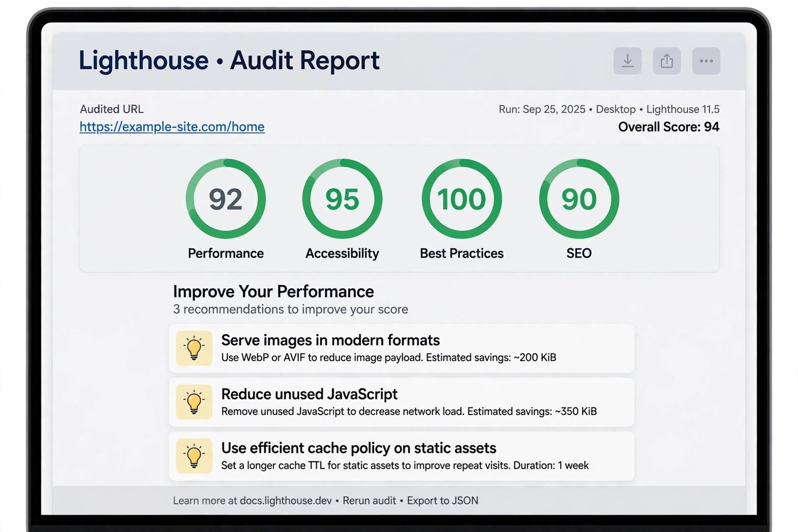Select the Best Practices gauge showing 100

[x=462, y=199]
